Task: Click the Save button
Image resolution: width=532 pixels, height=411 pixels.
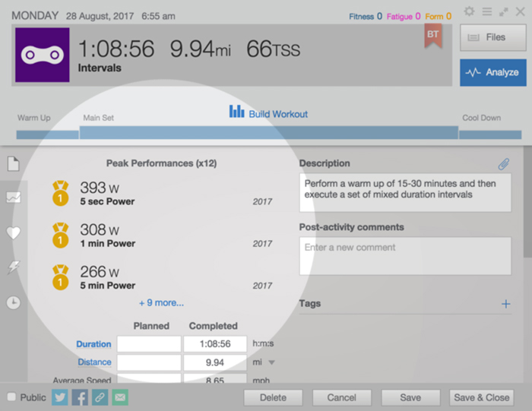Action: tap(410, 397)
